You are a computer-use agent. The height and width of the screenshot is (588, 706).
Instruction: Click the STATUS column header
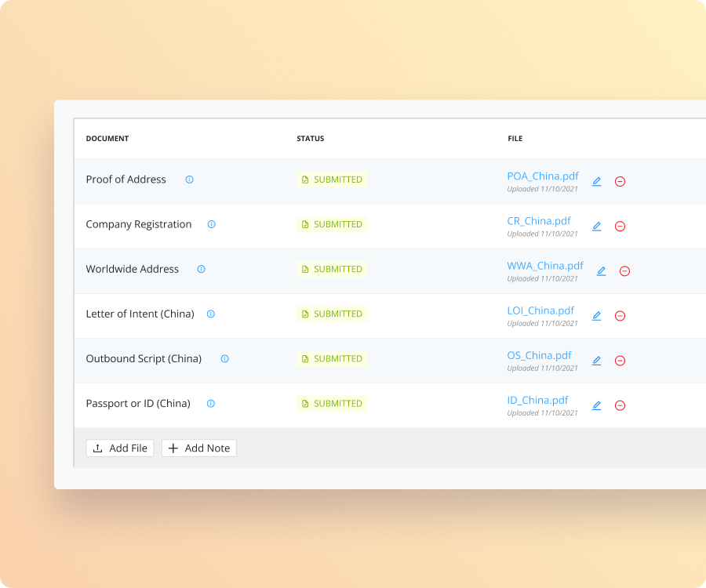(310, 138)
